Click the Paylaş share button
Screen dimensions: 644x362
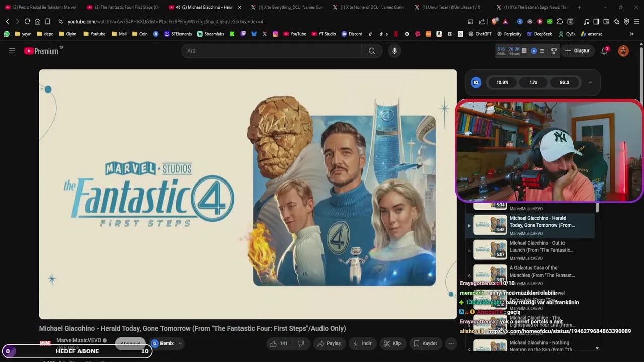click(x=329, y=343)
